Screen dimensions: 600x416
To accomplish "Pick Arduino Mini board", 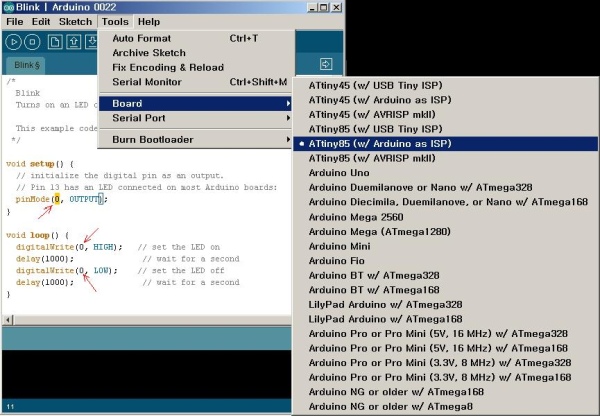I will click(x=445, y=246).
